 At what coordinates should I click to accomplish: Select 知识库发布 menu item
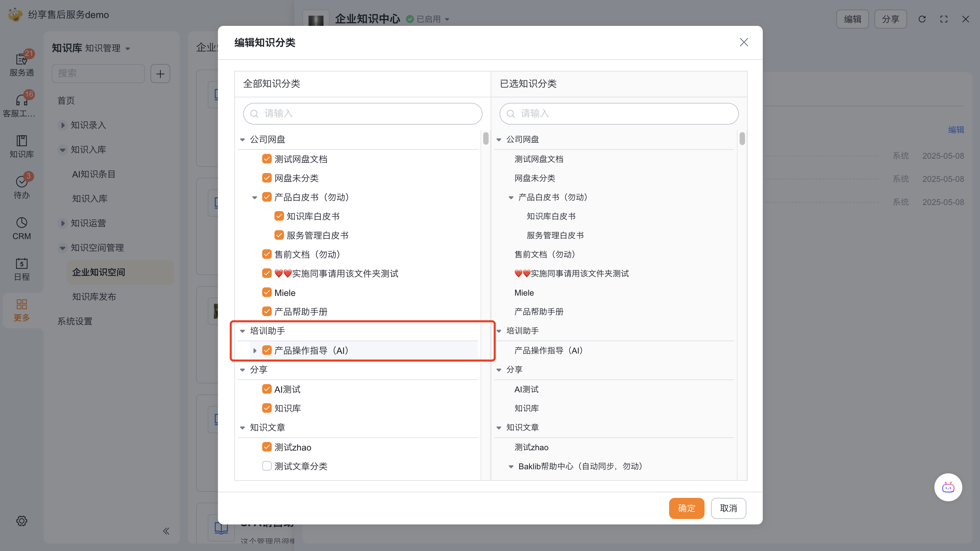pos(94,297)
